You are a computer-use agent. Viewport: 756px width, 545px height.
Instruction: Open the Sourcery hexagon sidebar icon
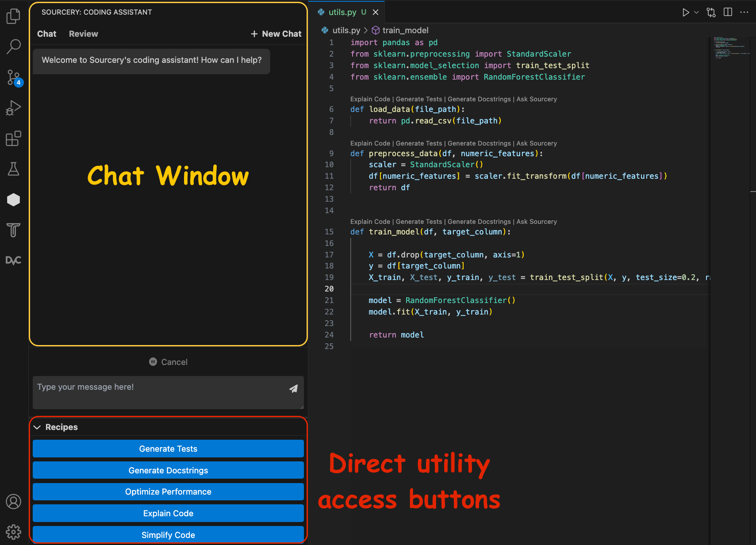point(13,200)
